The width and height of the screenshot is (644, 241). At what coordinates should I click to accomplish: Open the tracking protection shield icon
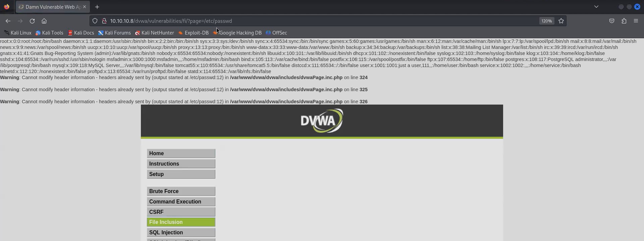click(x=95, y=21)
